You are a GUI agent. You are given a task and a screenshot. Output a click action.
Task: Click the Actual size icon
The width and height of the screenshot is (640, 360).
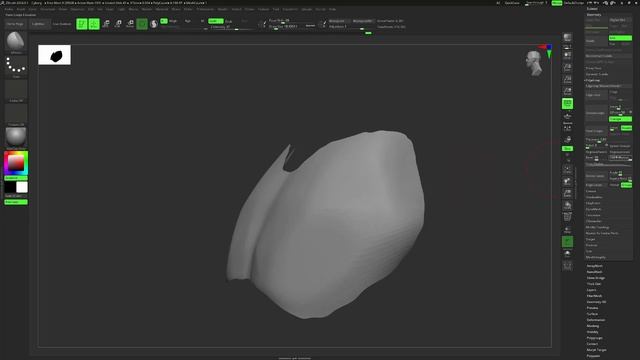point(567,79)
